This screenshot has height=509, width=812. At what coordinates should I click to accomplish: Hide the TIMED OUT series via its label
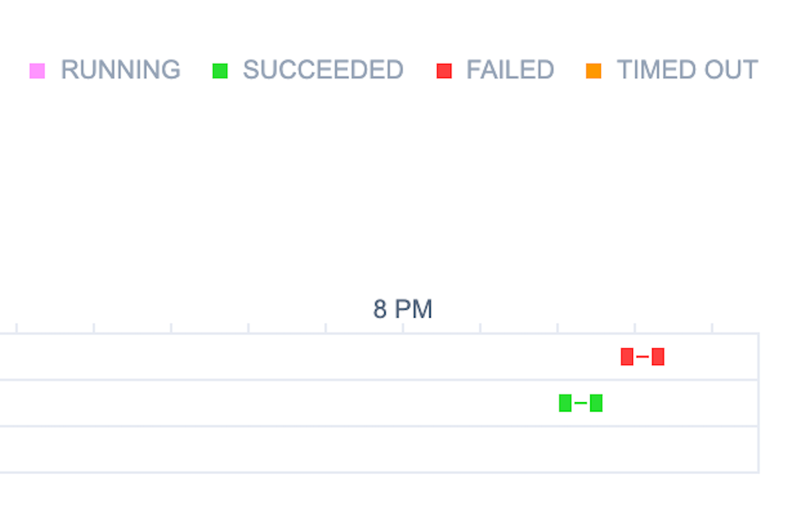click(687, 70)
